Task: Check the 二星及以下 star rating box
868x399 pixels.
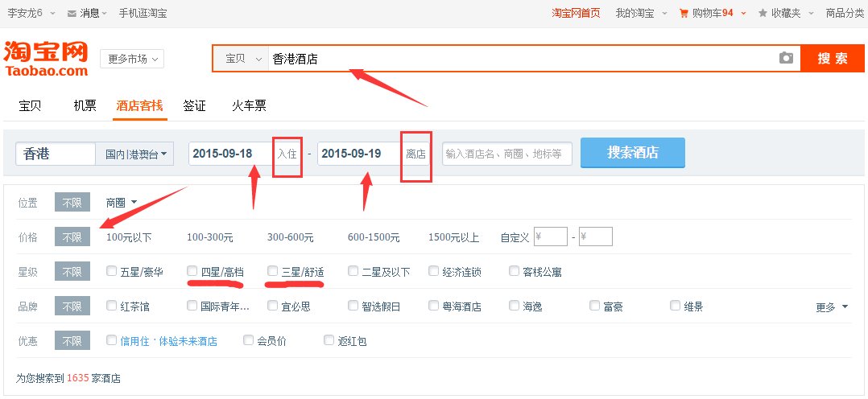Action: click(x=353, y=271)
